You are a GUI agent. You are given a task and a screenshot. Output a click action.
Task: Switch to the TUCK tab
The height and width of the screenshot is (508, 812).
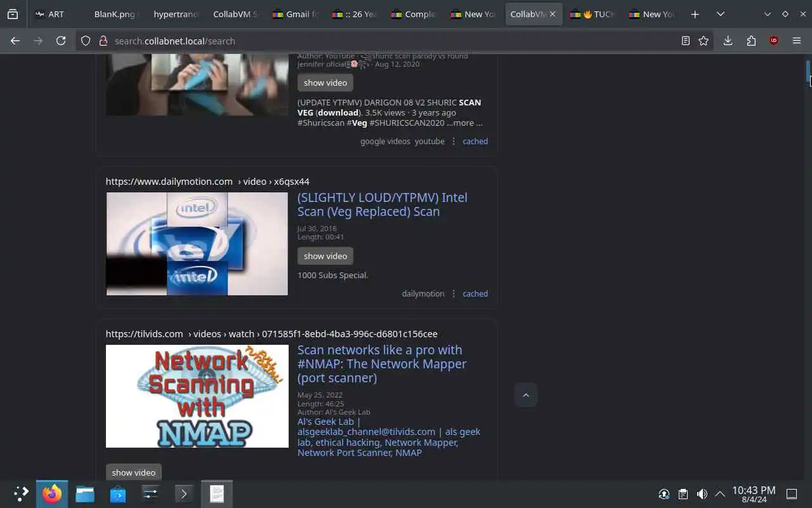(x=593, y=14)
